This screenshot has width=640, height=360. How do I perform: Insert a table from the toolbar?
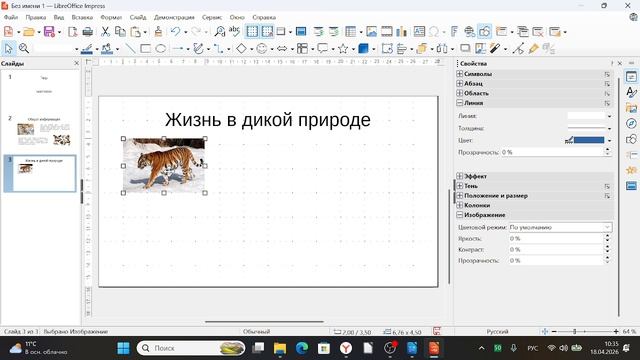351,32
